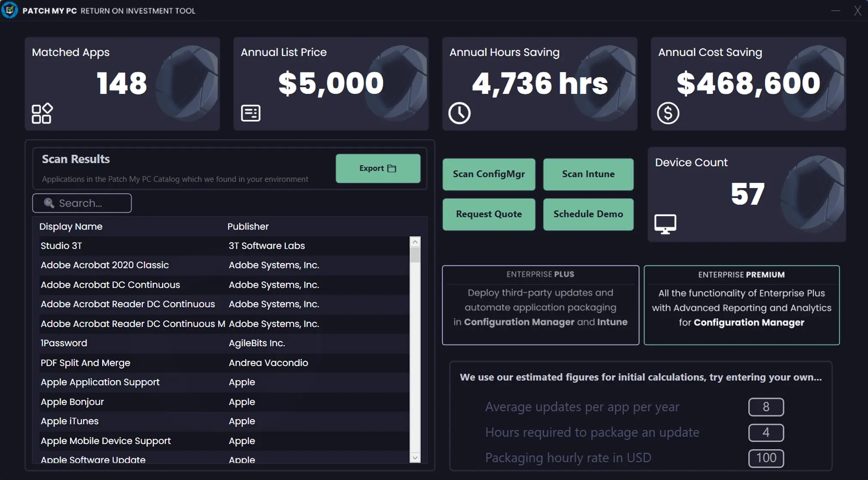868x480 pixels.
Task: Select the Studio 3T row
Action: click(224, 246)
